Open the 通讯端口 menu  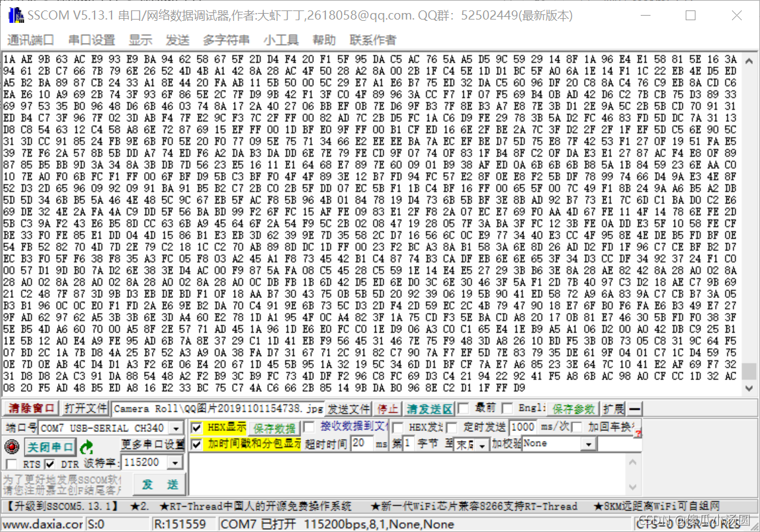pos(30,40)
